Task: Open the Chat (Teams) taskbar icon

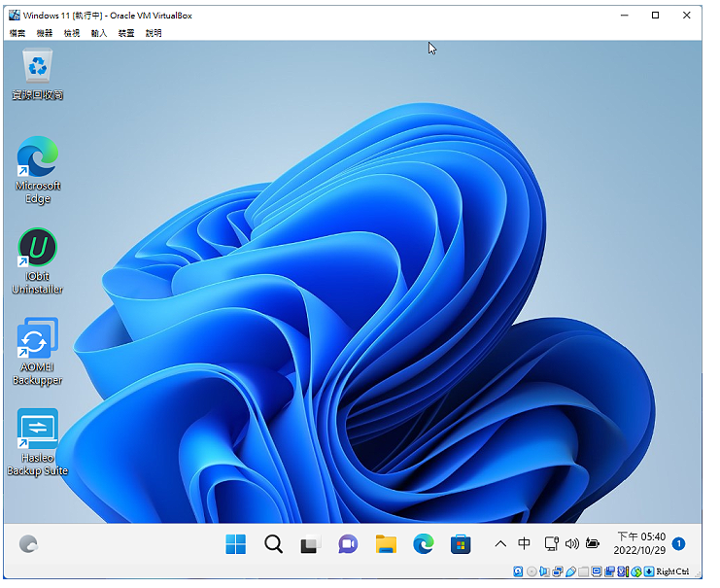Action: (348, 545)
